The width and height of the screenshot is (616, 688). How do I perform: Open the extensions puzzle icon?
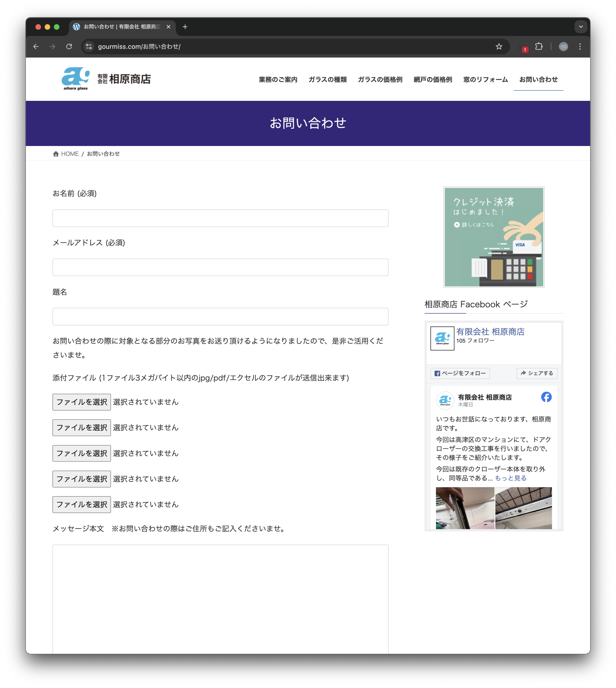tap(539, 46)
